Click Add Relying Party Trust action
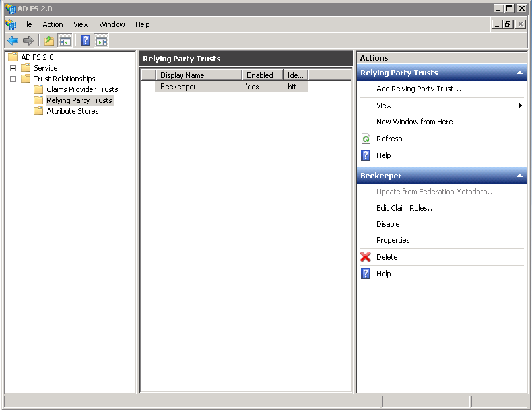 (x=419, y=89)
